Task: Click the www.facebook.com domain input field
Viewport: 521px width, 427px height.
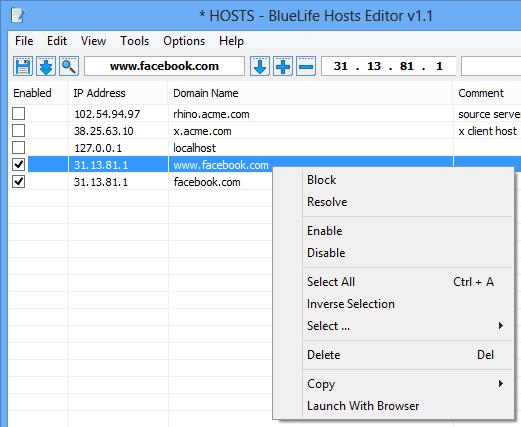Action: click(x=164, y=66)
